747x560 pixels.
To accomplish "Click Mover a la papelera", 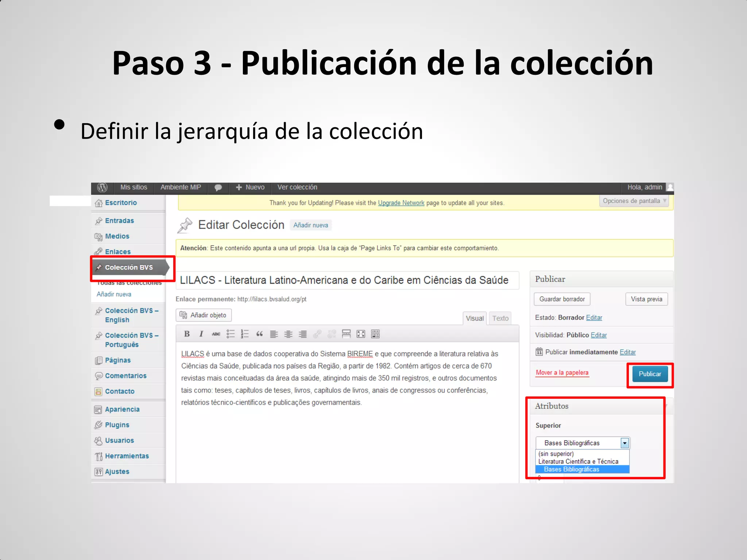I will [562, 373].
